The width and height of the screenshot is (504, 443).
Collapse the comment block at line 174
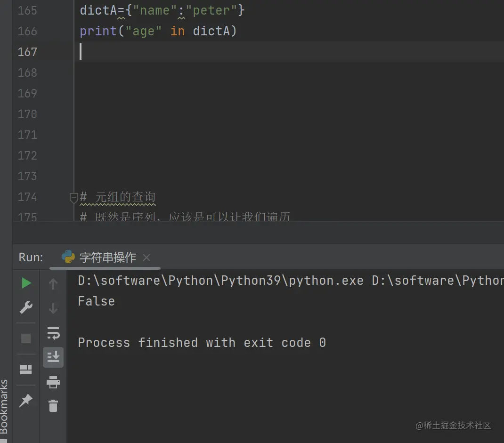pyautogui.click(x=73, y=198)
